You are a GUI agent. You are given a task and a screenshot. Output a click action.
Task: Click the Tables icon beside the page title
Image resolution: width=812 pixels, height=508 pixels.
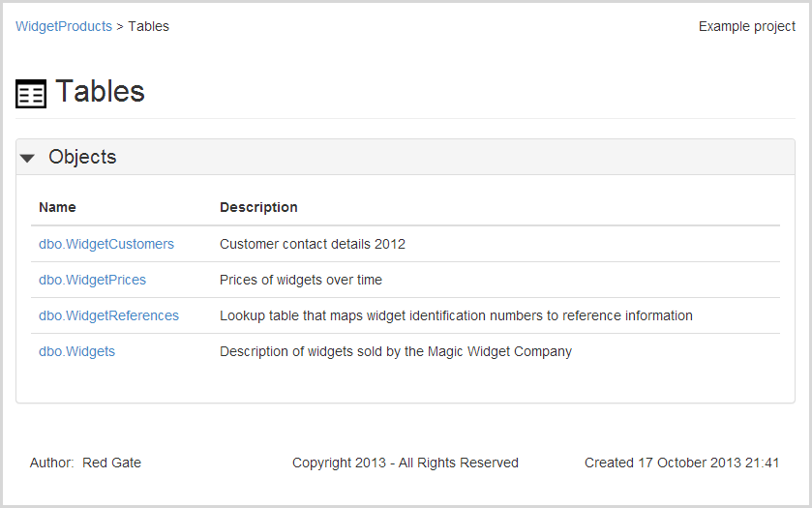click(x=31, y=94)
